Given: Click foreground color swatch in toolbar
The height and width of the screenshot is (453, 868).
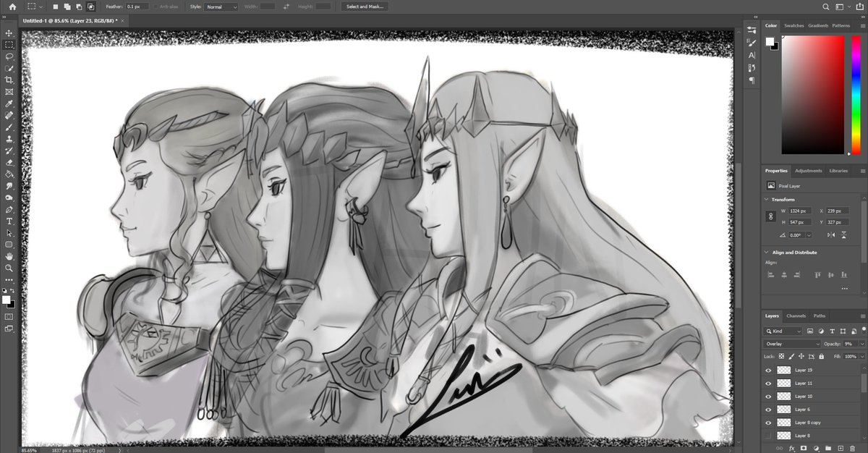Looking at the screenshot, I should [7, 299].
